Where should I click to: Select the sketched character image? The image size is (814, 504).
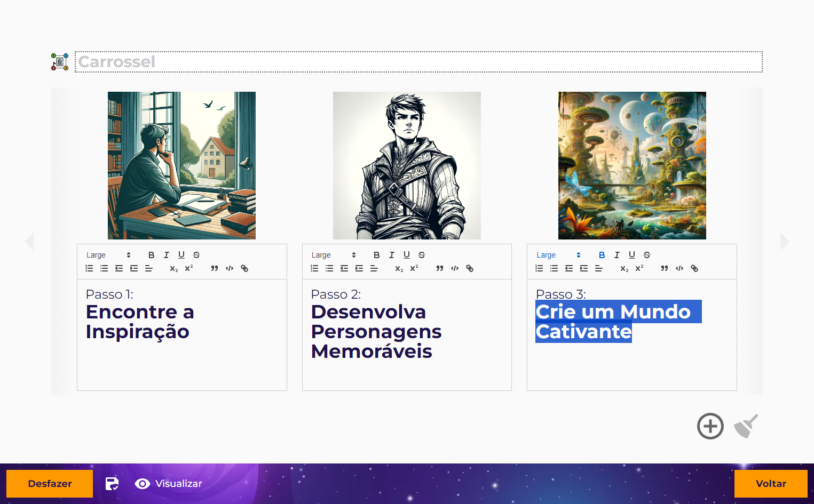[407, 165]
